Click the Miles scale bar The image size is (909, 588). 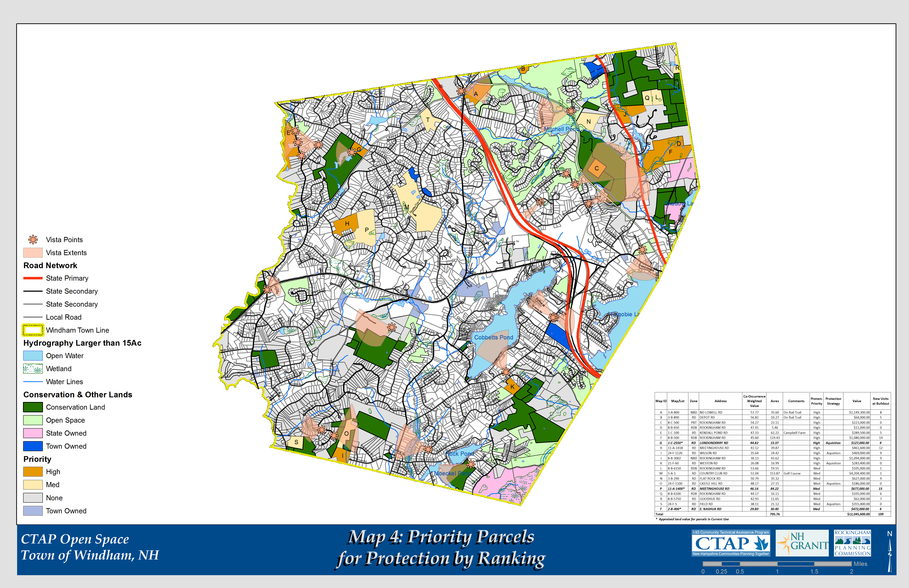pyautogui.click(x=777, y=564)
